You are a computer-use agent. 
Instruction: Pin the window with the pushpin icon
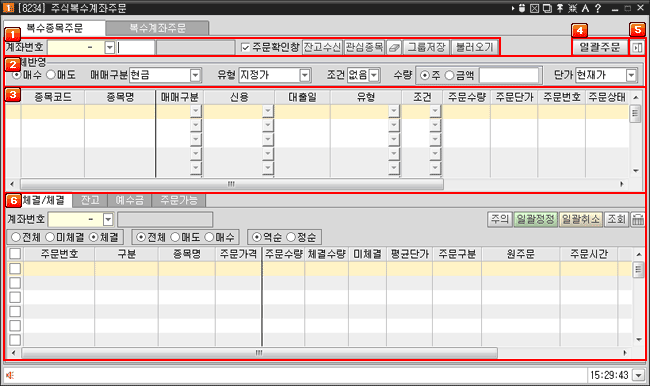[560, 8]
